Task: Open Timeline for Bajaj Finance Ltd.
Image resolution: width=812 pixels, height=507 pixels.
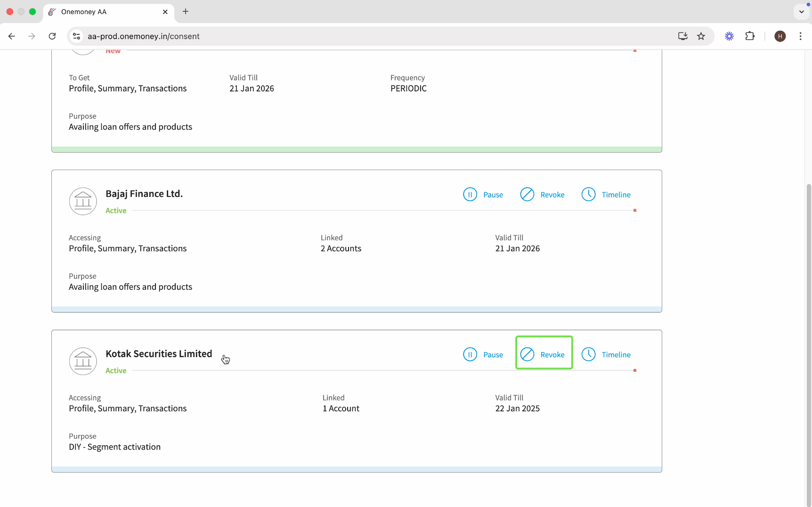Action: point(606,195)
